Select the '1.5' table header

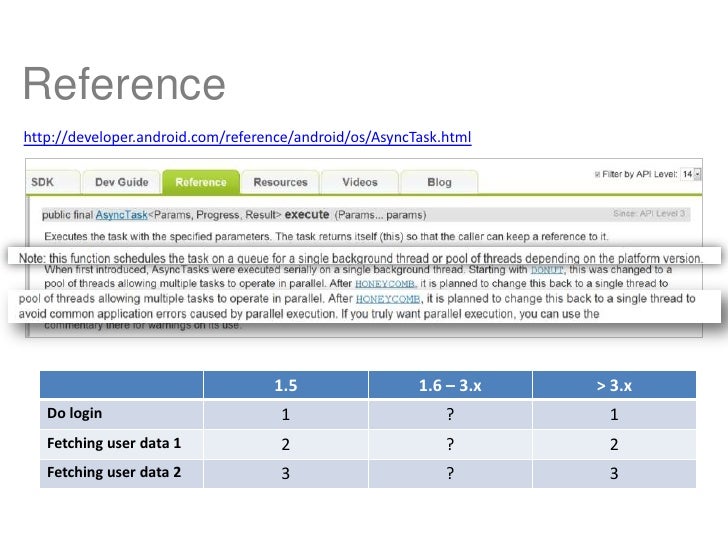[286, 385]
